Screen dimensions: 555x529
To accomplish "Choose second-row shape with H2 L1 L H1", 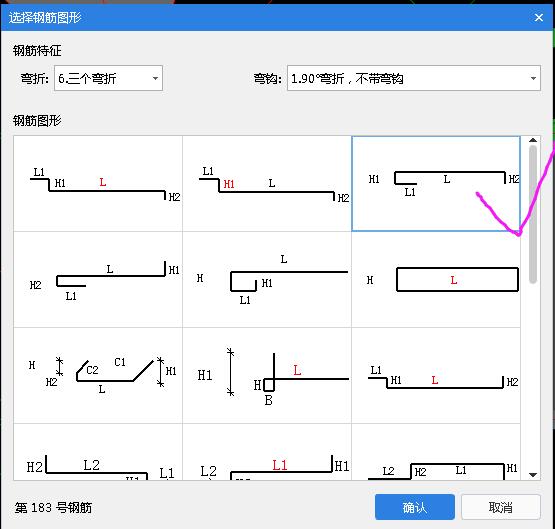I will 98,280.
